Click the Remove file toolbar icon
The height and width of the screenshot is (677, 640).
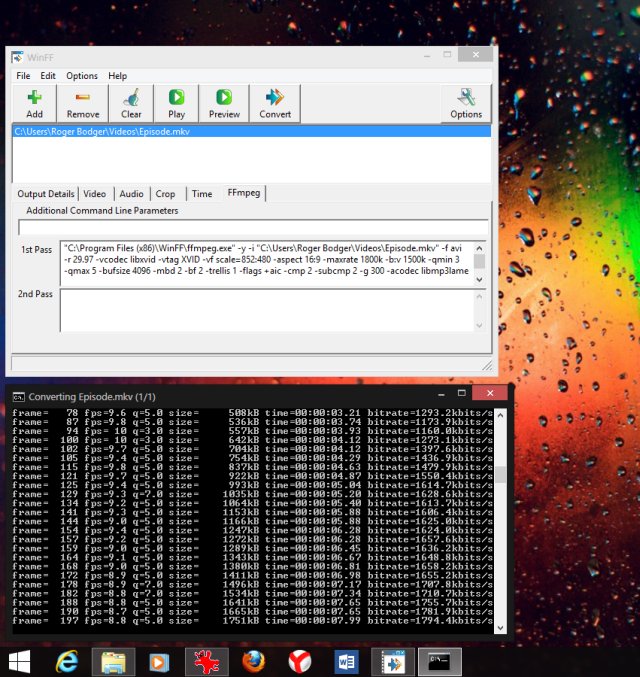pyautogui.click(x=83, y=103)
